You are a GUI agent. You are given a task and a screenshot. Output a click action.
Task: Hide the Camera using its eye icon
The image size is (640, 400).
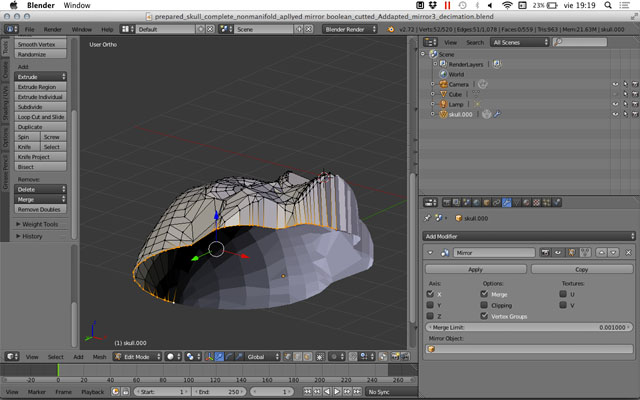(x=615, y=84)
